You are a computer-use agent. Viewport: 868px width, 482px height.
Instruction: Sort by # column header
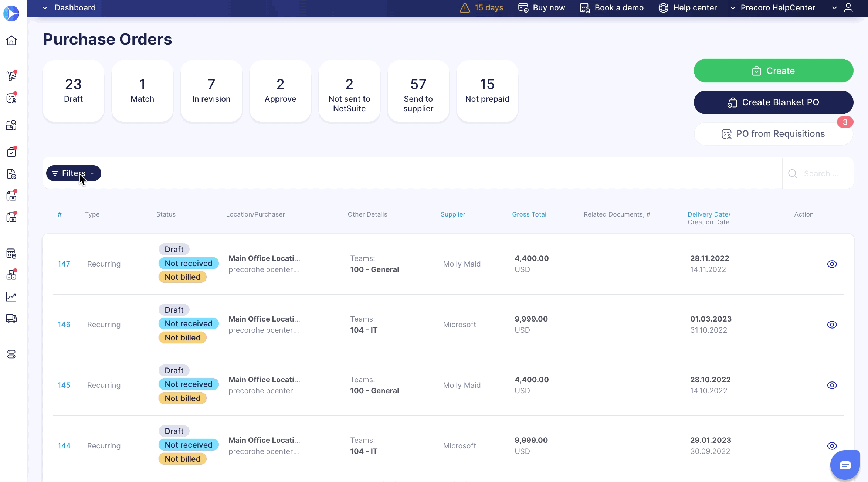pyautogui.click(x=60, y=214)
